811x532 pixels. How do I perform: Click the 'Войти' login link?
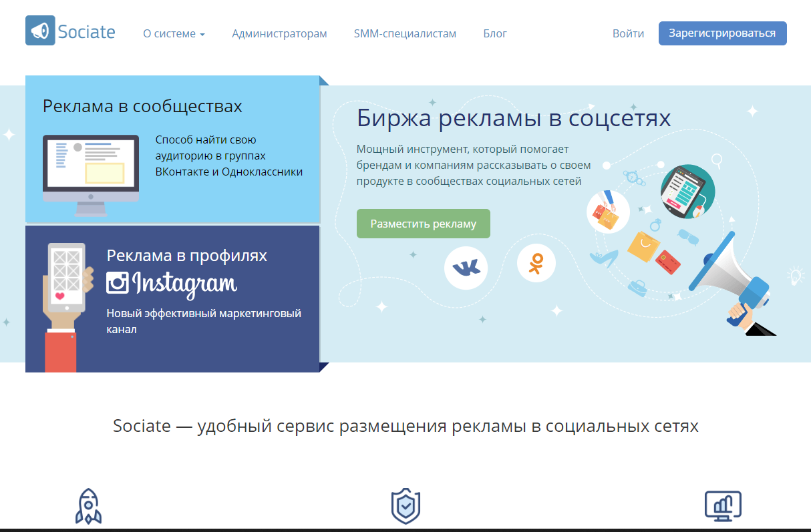[628, 33]
